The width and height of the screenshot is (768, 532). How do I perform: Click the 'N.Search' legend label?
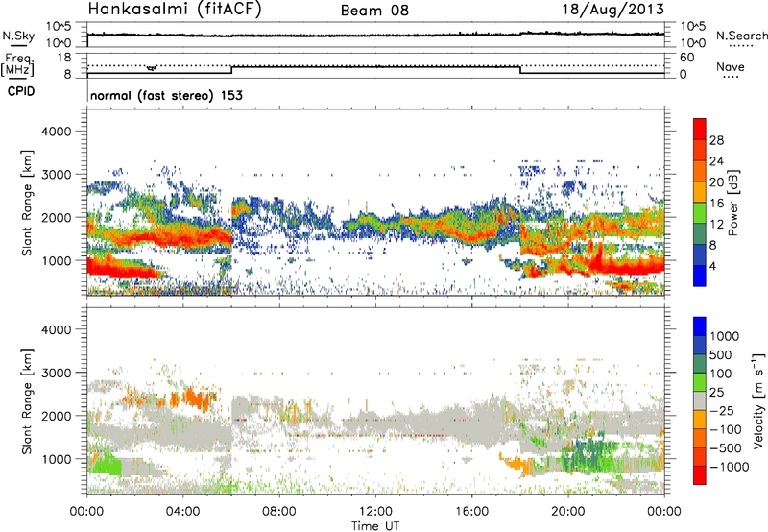(x=741, y=36)
